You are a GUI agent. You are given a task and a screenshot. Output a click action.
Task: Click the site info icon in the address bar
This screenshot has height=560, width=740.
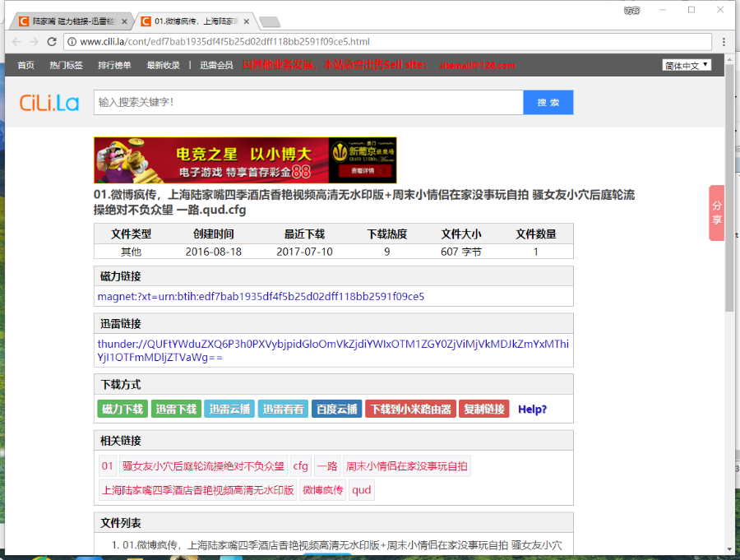tap(72, 42)
